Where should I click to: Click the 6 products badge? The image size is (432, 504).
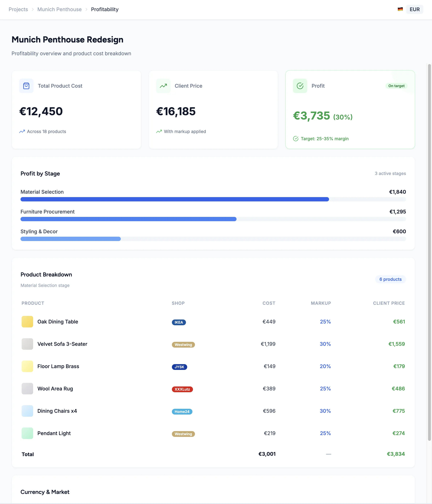(x=390, y=279)
